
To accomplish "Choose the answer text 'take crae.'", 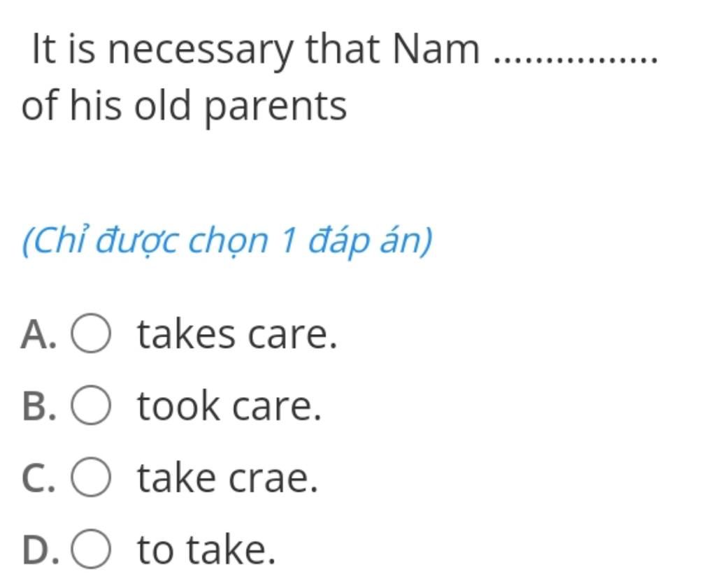I will pos(227,478).
